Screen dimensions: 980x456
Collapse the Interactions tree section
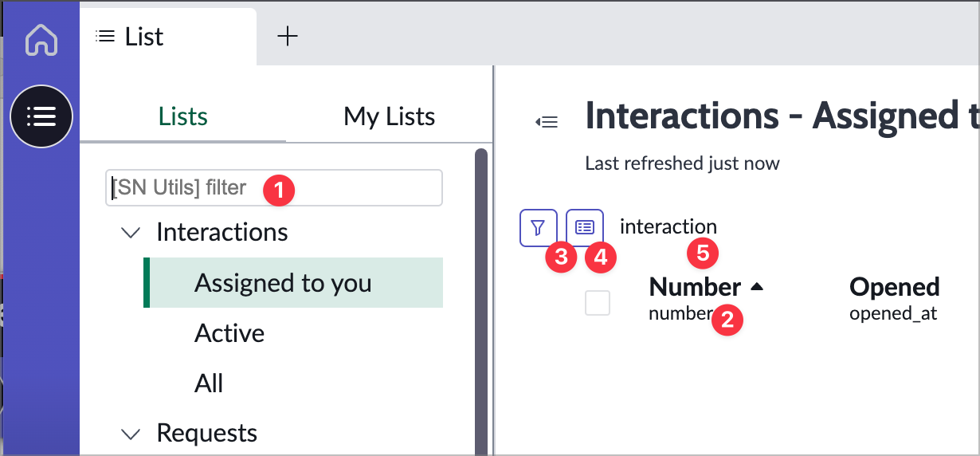129,233
